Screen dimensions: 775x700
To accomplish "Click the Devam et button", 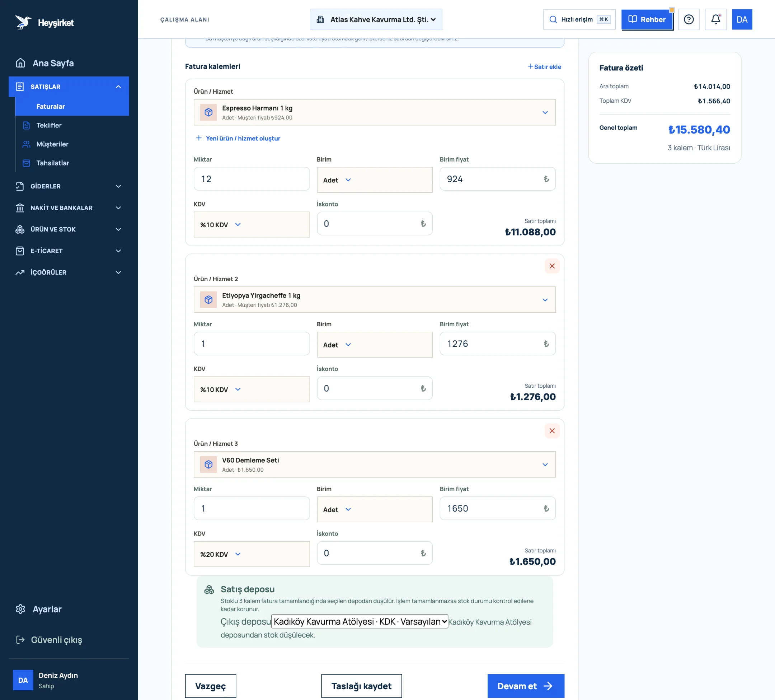I will 526,686.
